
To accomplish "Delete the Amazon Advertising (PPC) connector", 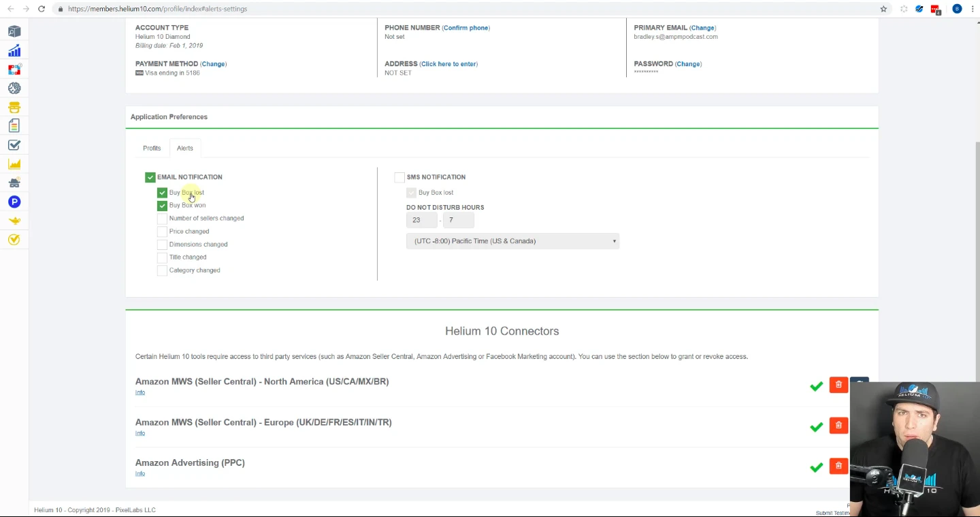I will 838,466.
